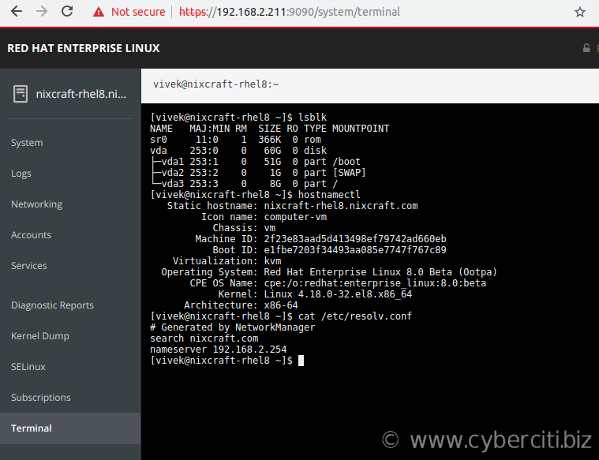
Task: Click the Icon name computer-vm line
Action: pyautogui.click(x=264, y=217)
